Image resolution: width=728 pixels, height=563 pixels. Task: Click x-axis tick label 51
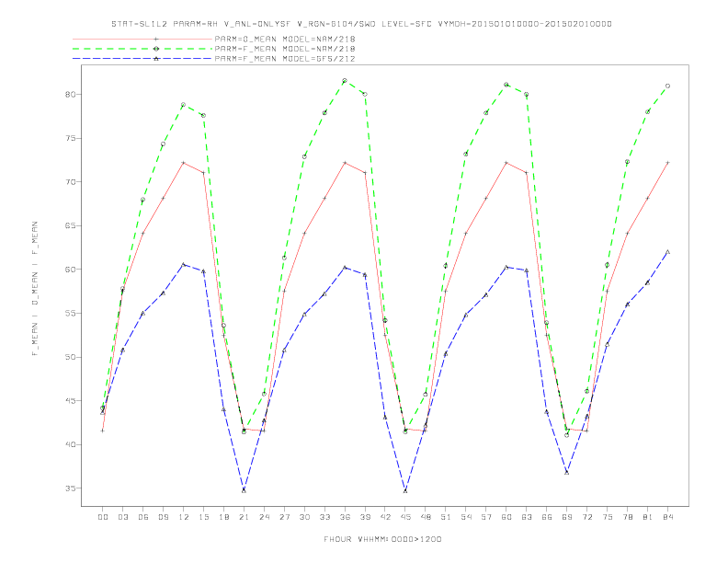(446, 517)
